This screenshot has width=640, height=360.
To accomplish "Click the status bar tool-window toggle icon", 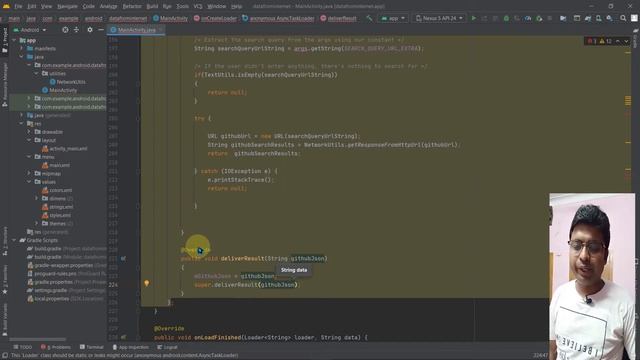I will click(x=5, y=356).
